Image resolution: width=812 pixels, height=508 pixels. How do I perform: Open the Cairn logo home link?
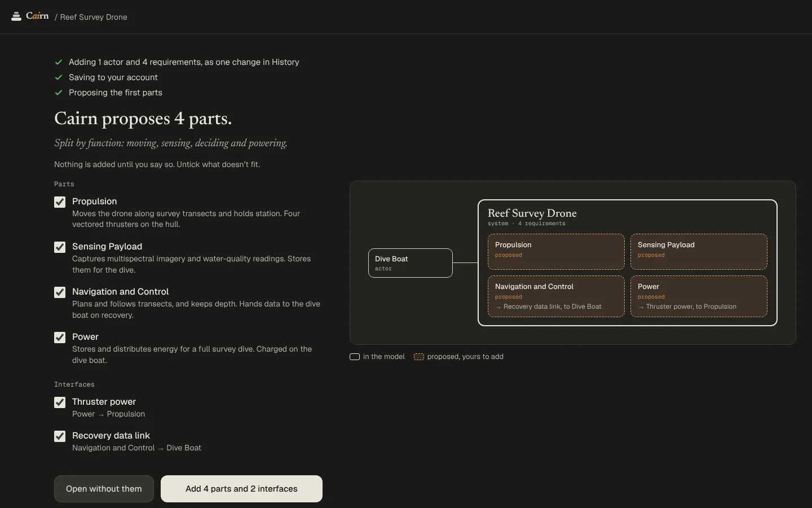coord(30,16)
